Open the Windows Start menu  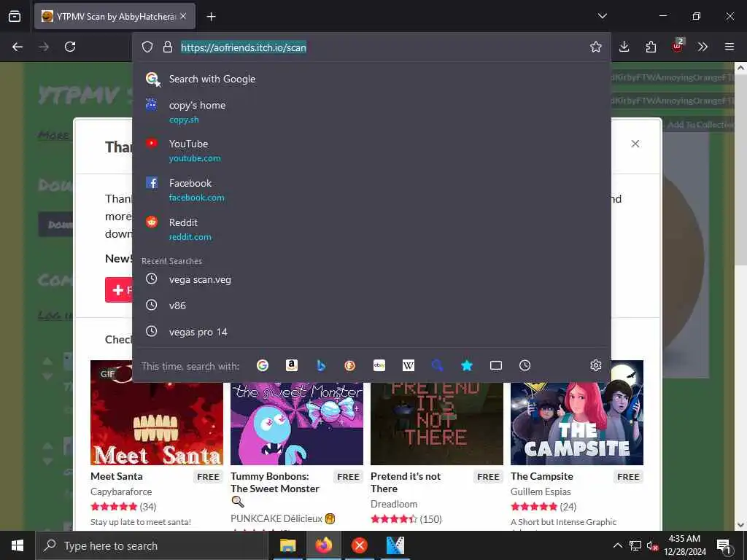point(18,545)
